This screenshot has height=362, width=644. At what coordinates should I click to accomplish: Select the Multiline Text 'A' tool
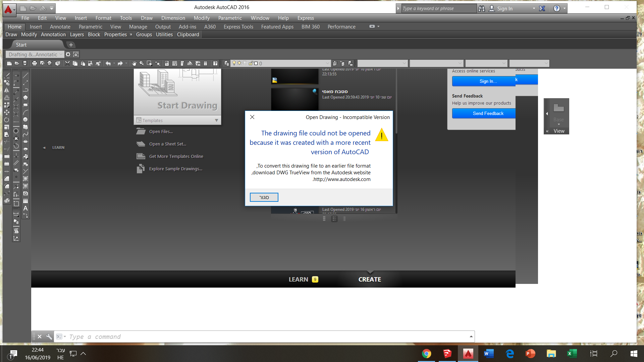pyautogui.click(x=25, y=208)
